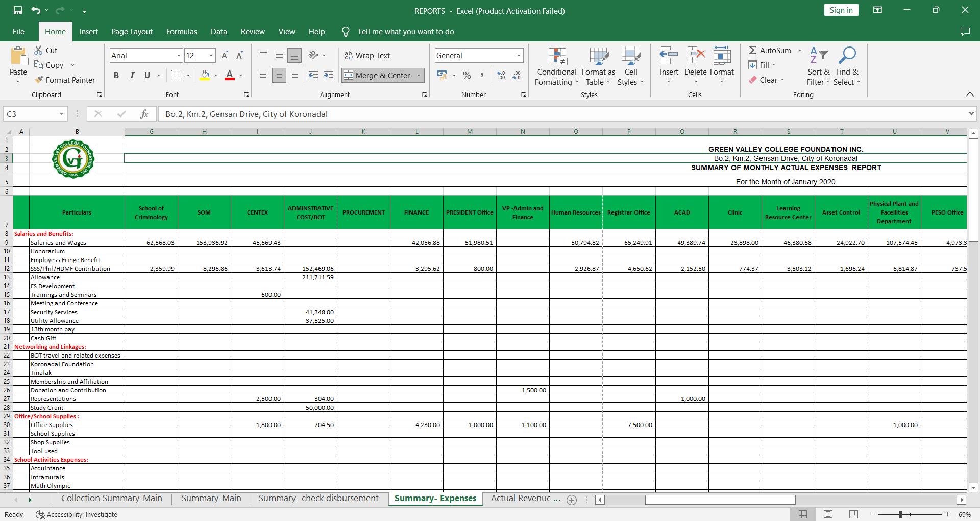Image resolution: width=980 pixels, height=521 pixels.
Task: Click Accessibility: Investigate in status bar
Action: [x=77, y=514]
